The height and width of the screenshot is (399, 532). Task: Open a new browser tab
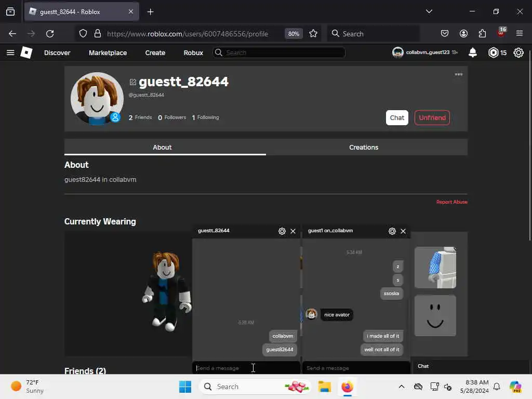tap(150, 12)
